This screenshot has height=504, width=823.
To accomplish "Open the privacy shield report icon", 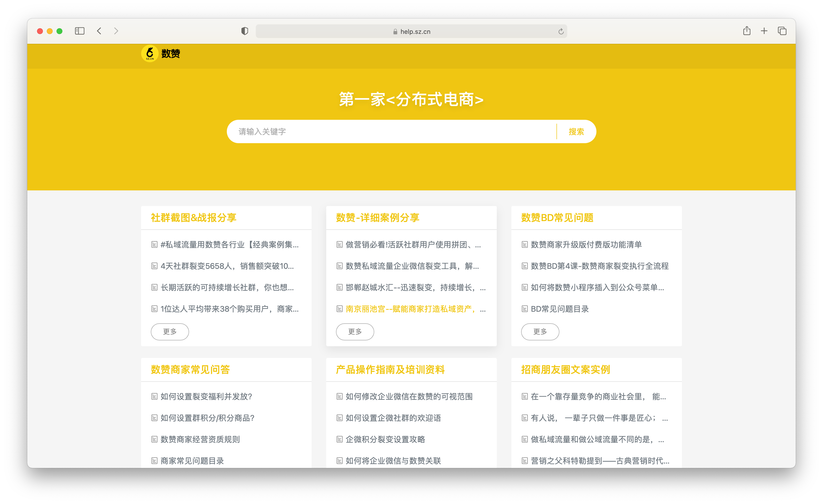I will pos(245,31).
